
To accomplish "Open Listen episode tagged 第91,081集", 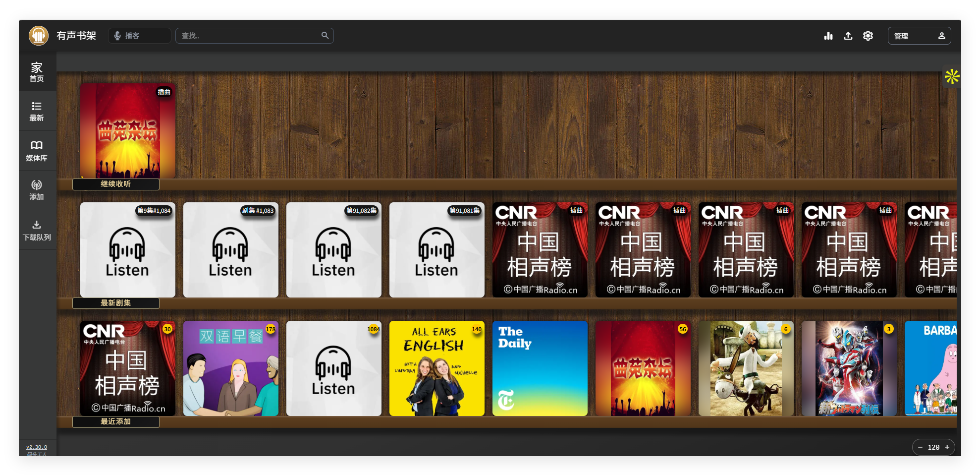I will pos(437,250).
